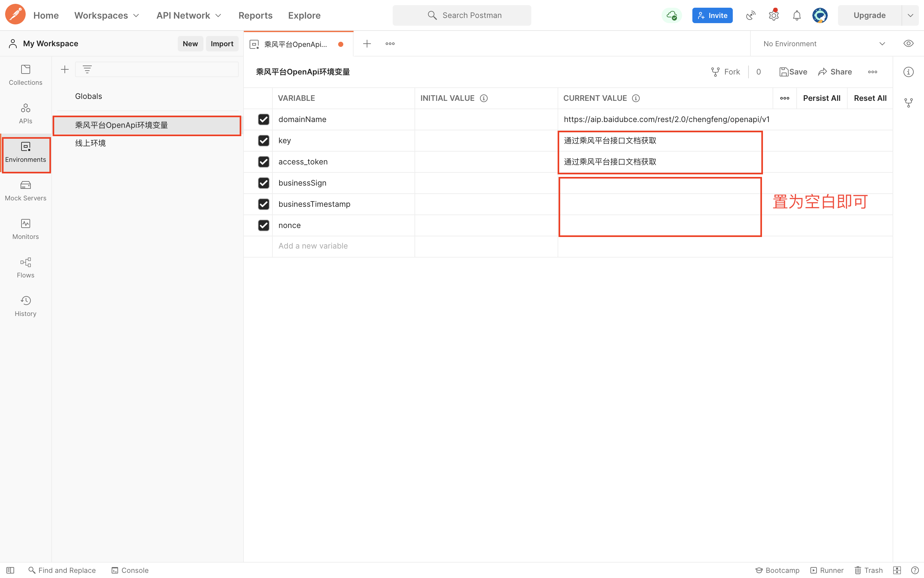Select 乘风平台OpenApi环境变量 environment
Viewport: 924px width, 578px height.
point(147,125)
